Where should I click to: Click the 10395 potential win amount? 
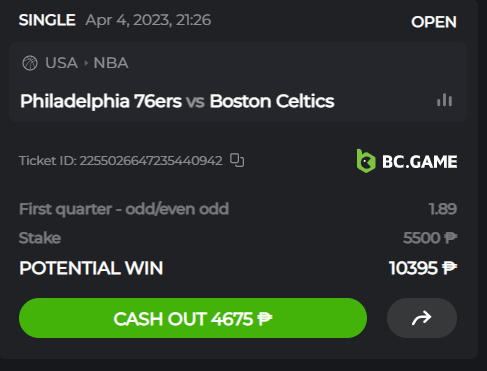pyautogui.click(x=413, y=268)
